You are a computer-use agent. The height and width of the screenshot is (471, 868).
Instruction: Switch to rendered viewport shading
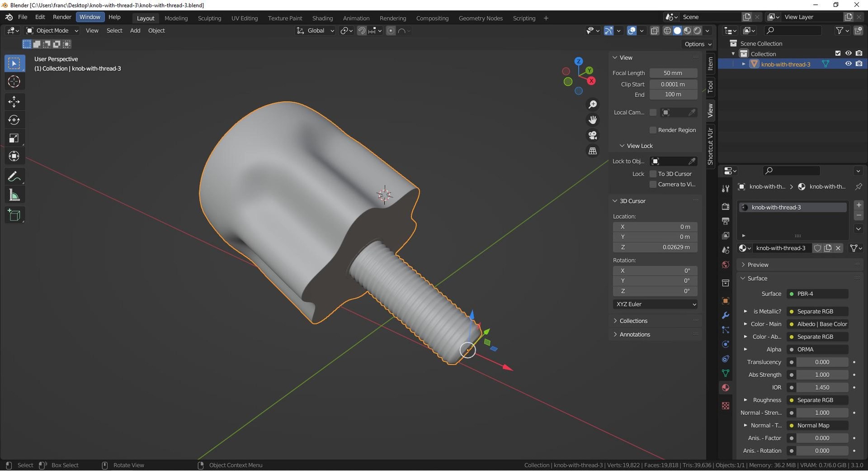698,31
